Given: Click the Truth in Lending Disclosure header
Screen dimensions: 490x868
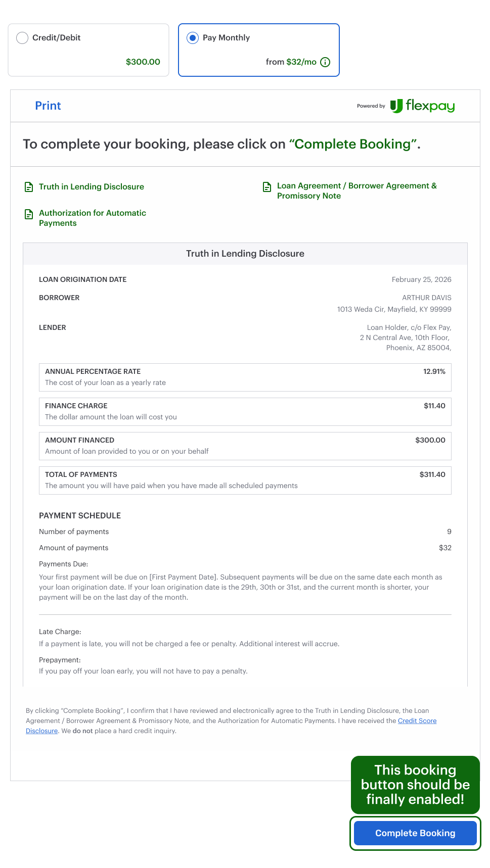Looking at the screenshot, I should point(245,254).
